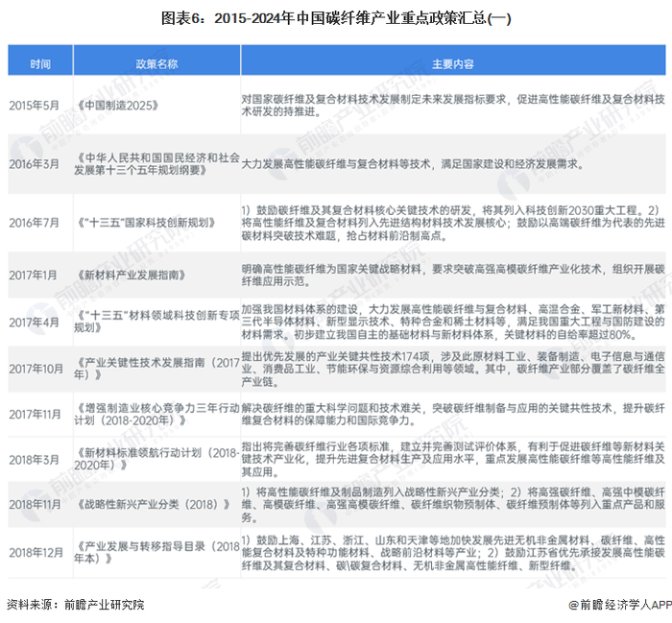The height and width of the screenshot is (623, 672).
Task: Select the 2015年5月 date cell
Action: point(34,106)
